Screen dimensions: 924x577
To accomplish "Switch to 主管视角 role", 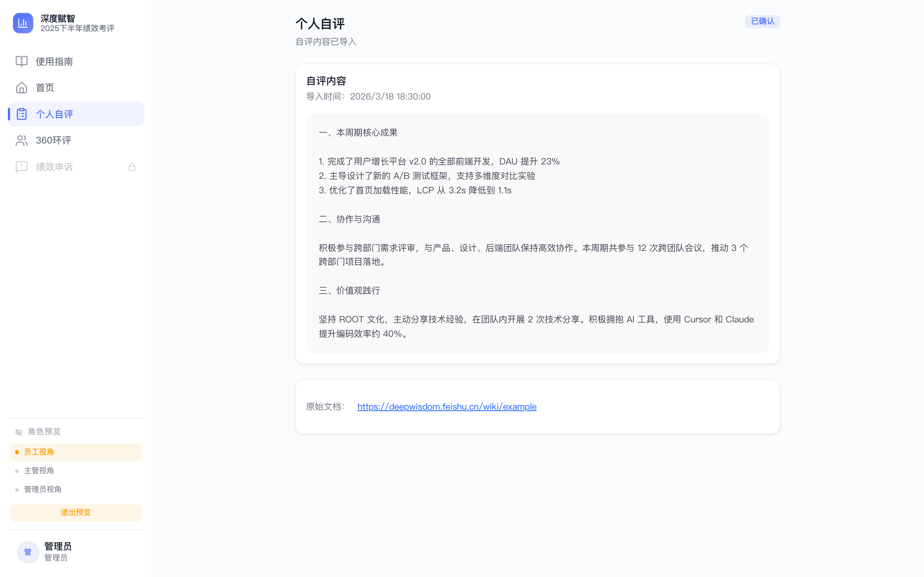I will [x=39, y=470].
